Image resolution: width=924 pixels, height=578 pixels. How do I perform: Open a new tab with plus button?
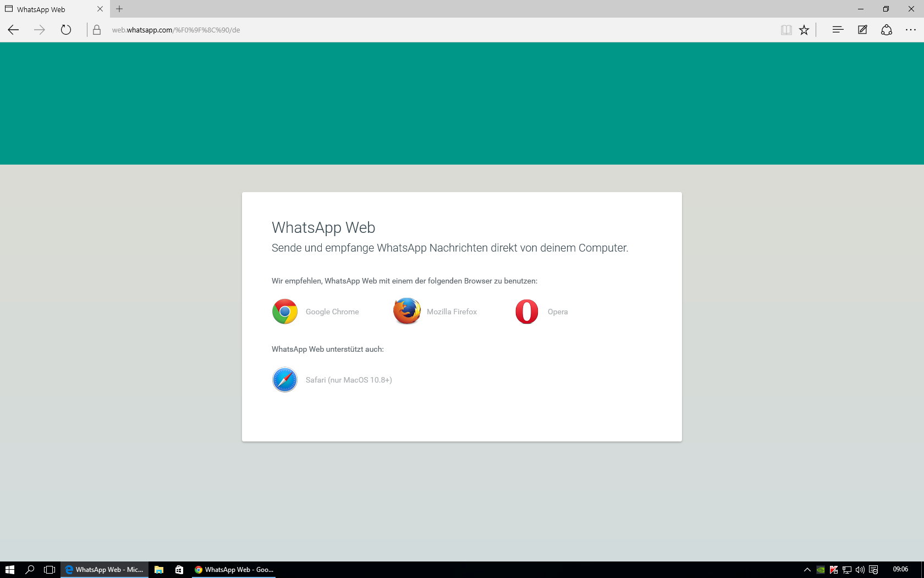point(119,9)
